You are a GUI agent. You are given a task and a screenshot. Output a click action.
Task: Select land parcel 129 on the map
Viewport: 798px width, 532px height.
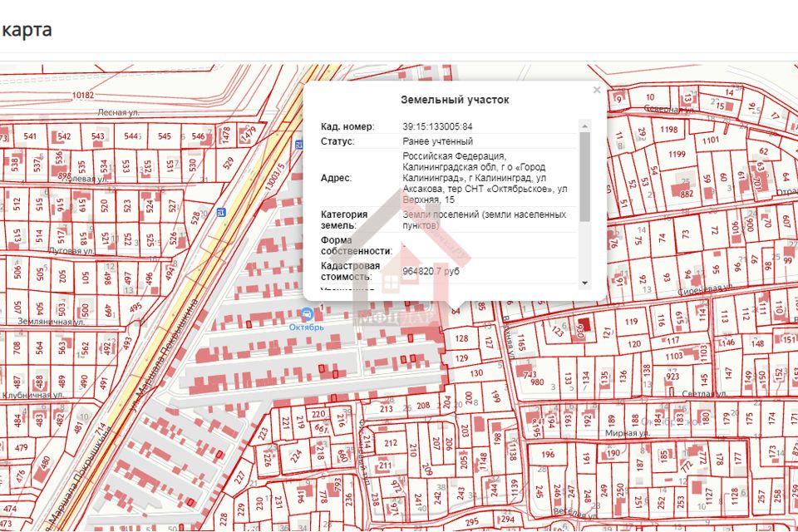462,357
